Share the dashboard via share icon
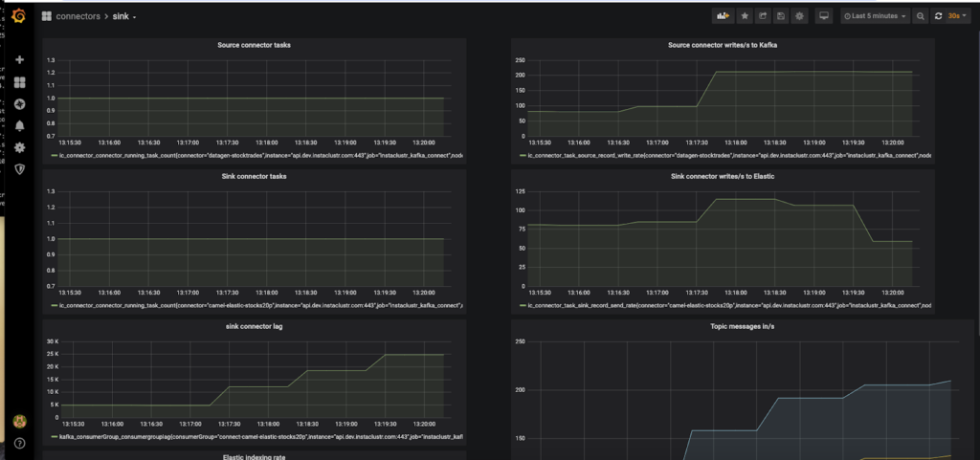 click(763, 16)
